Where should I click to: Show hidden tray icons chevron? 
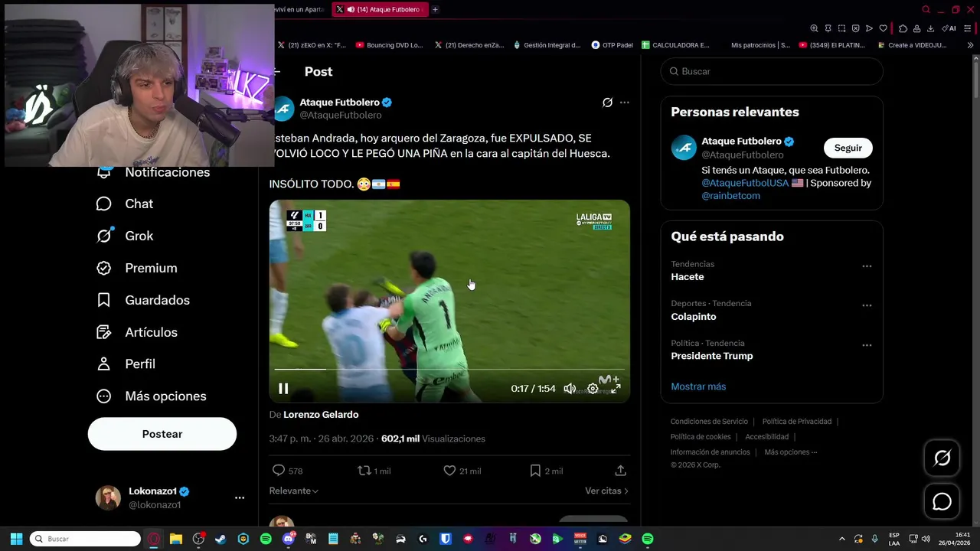pos(841,539)
